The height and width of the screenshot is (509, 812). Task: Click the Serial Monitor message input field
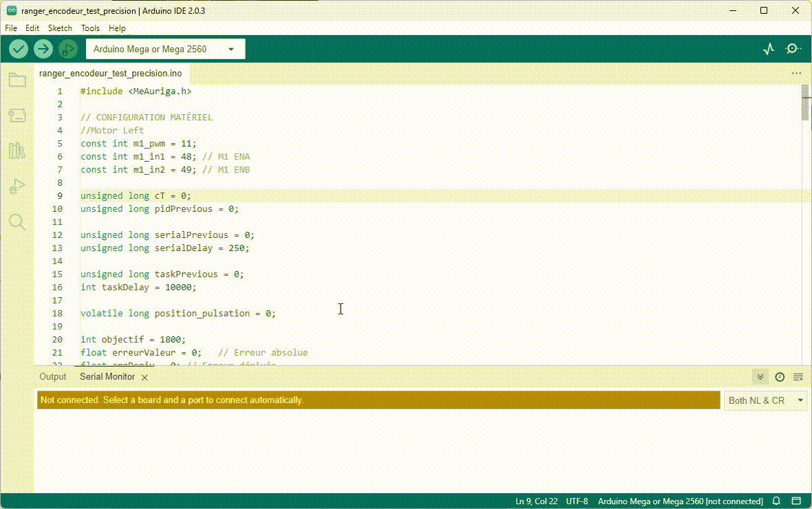tap(378, 400)
